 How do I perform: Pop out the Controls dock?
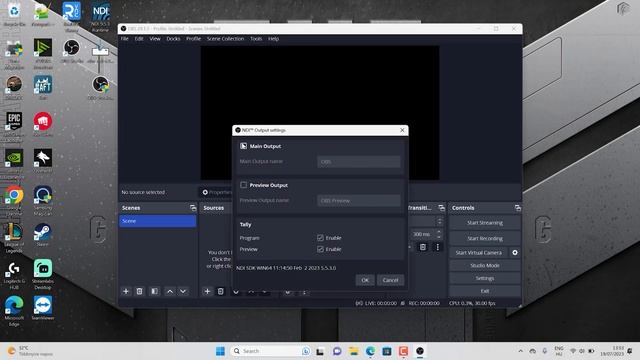pyautogui.click(x=518, y=208)
